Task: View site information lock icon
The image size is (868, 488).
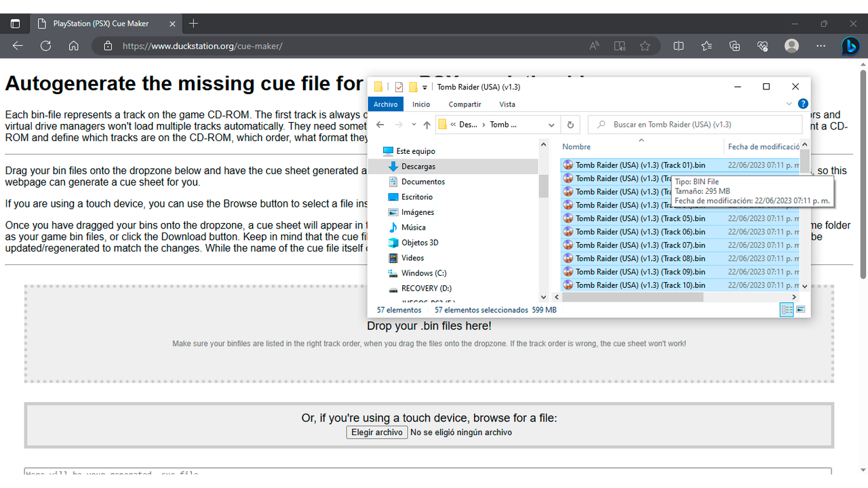Action: click(x=107, y=46)
